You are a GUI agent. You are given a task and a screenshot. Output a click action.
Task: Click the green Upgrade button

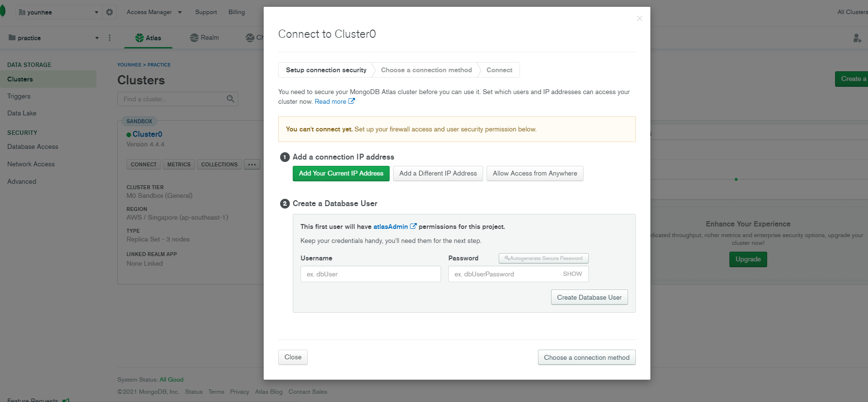[748, 259]
